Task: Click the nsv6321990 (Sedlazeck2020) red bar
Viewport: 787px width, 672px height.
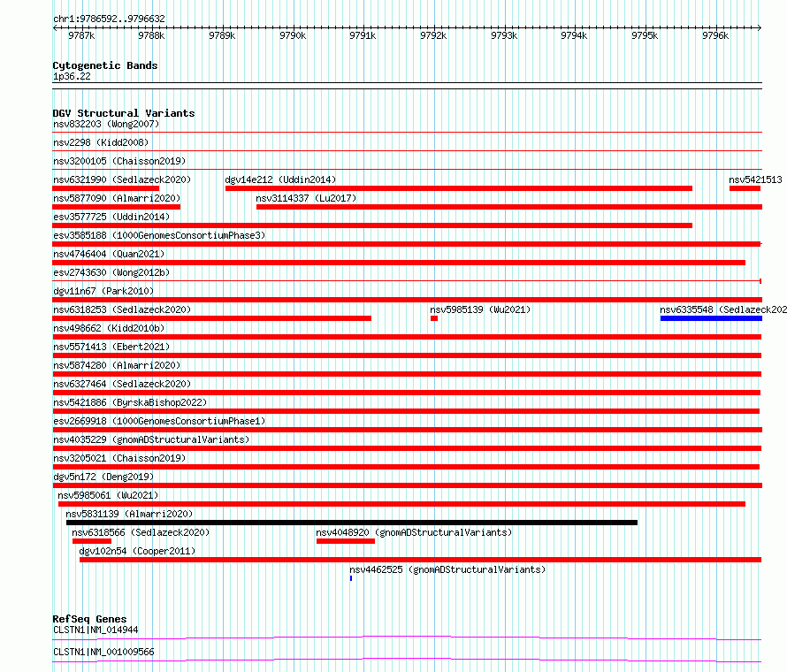Action: coord(106,188)
